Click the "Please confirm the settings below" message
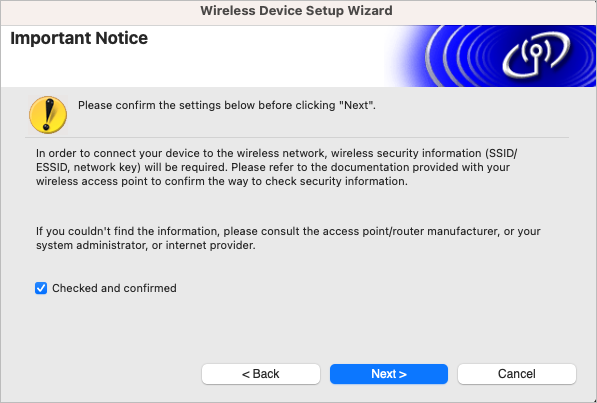The height and width of the screenshot is (403, 597). [x=227, y=105]
